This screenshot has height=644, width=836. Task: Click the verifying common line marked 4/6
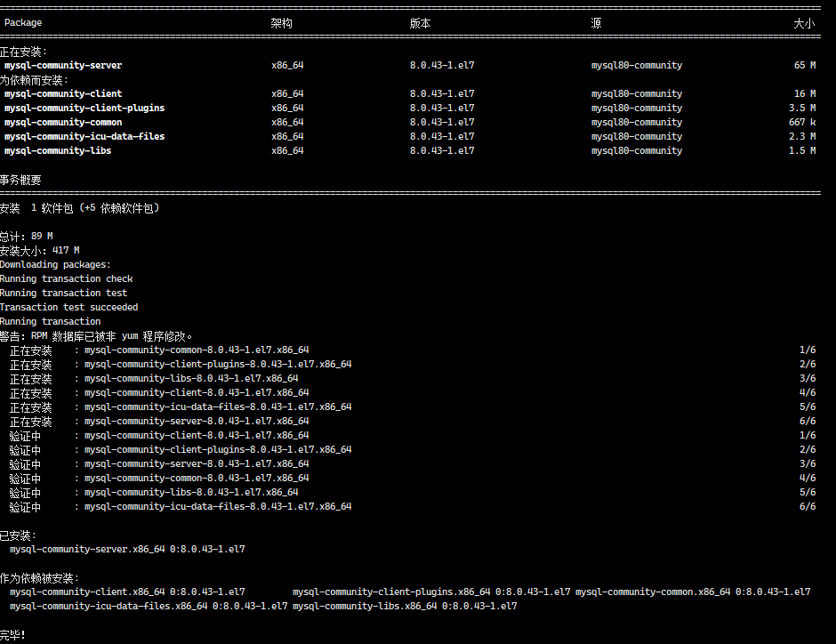click(x=413, y=479)
